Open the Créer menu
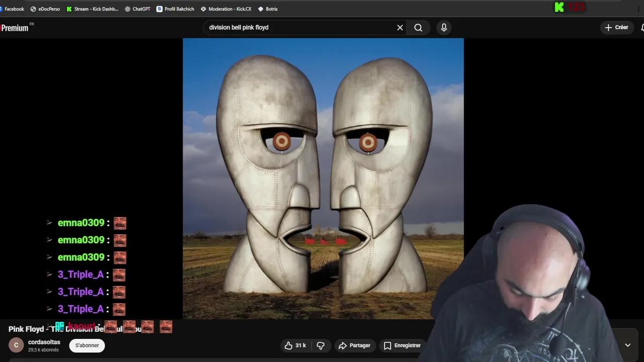Screen dimensions: 644x362 (x=616, y=28)
